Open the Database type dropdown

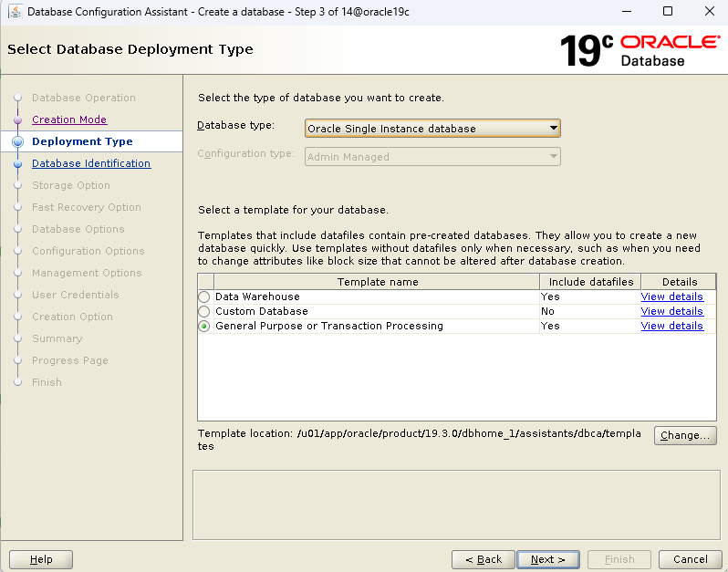coord(432,129)
